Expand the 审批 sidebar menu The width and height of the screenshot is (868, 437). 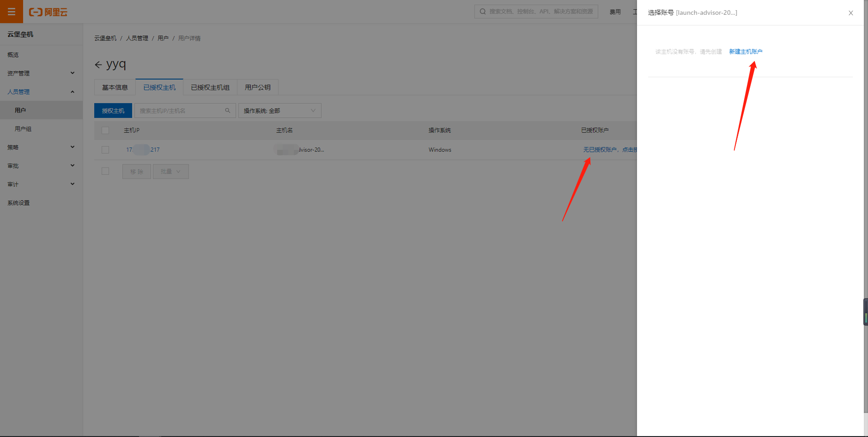(41, 166)
